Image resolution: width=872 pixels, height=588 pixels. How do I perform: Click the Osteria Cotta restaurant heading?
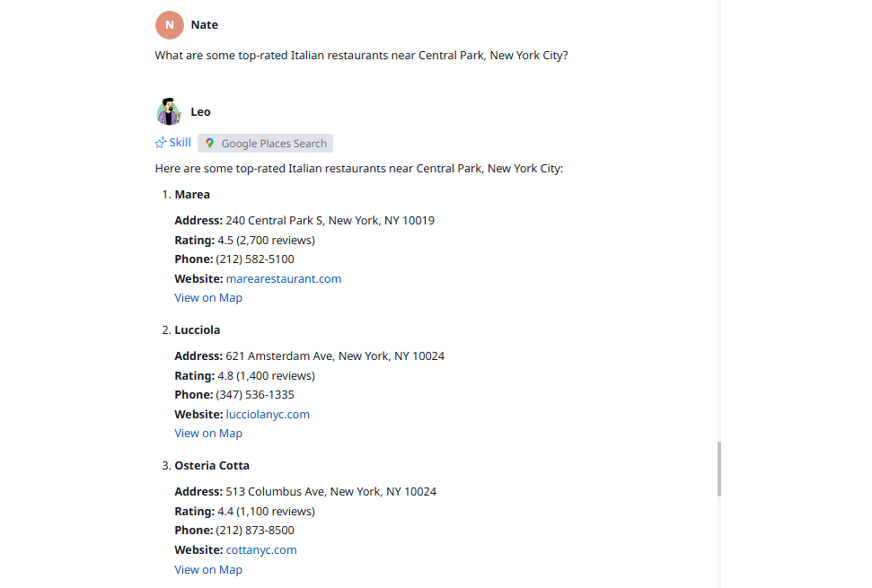(x=212, y=466)
